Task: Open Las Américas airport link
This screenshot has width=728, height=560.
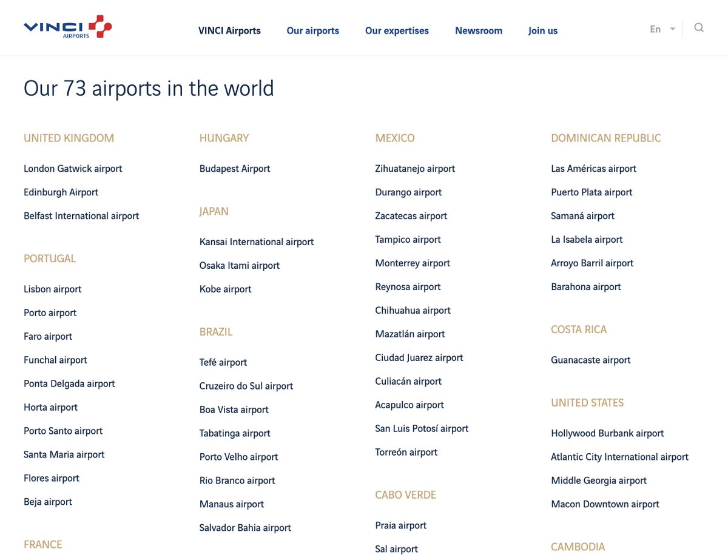Action: [x=594, y=169]
